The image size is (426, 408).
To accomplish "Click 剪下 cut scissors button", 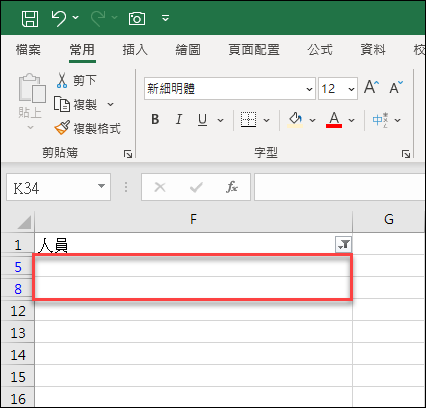I will pos(76,80).
